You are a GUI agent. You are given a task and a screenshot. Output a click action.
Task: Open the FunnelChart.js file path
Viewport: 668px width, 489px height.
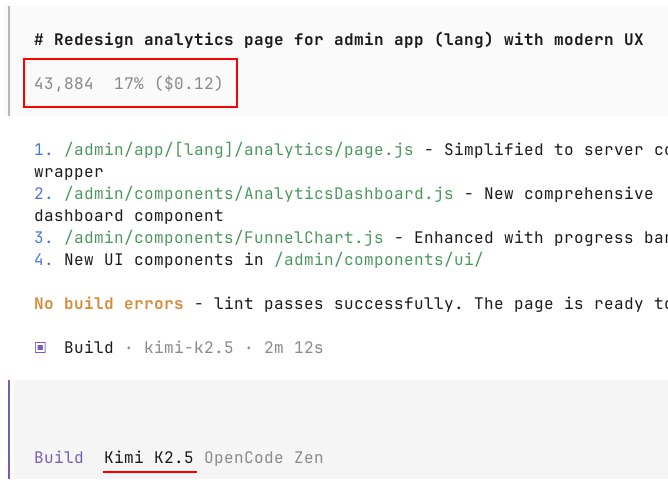[x=223, y=238]
